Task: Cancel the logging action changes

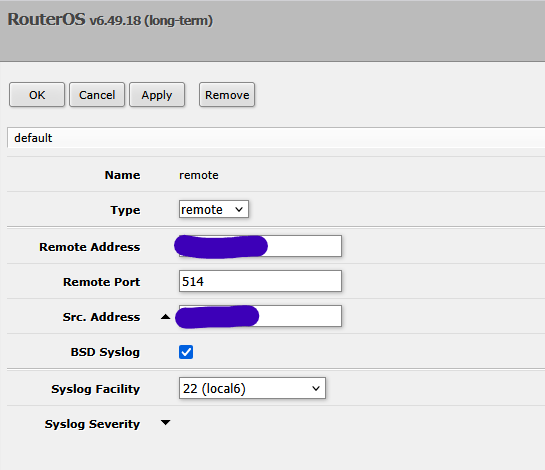Action: (97, 95)
